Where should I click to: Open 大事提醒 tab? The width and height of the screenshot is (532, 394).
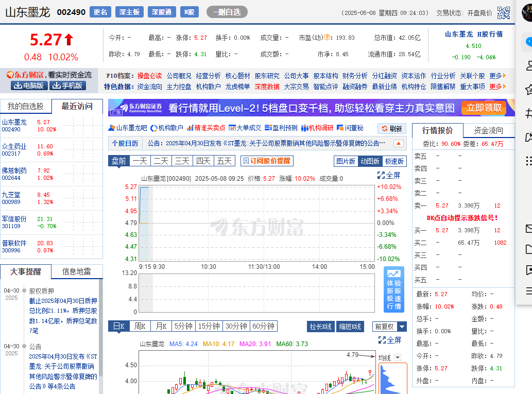[x=25, y=271]
